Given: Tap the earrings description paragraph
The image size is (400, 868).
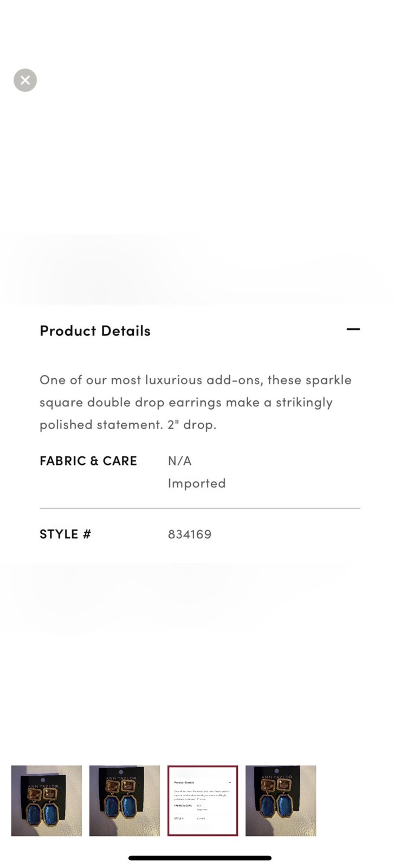Looking at the screenshot, I should pos(196,402).
